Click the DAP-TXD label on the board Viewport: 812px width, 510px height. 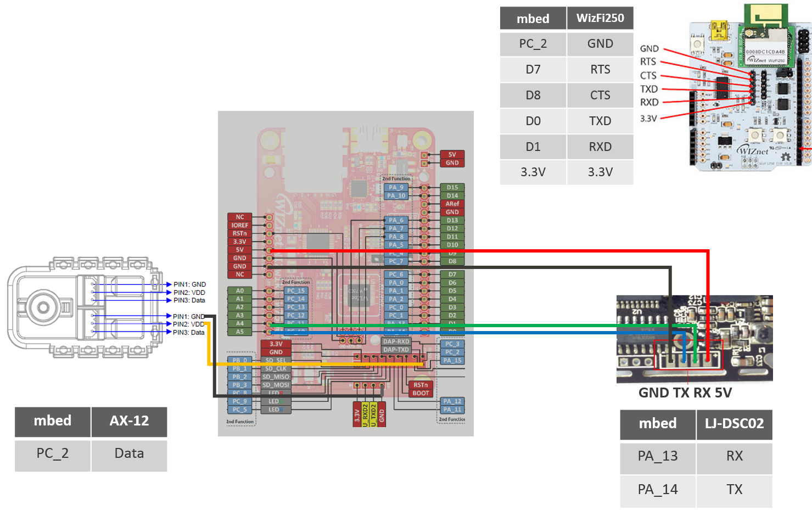click(x=396, y=350)
